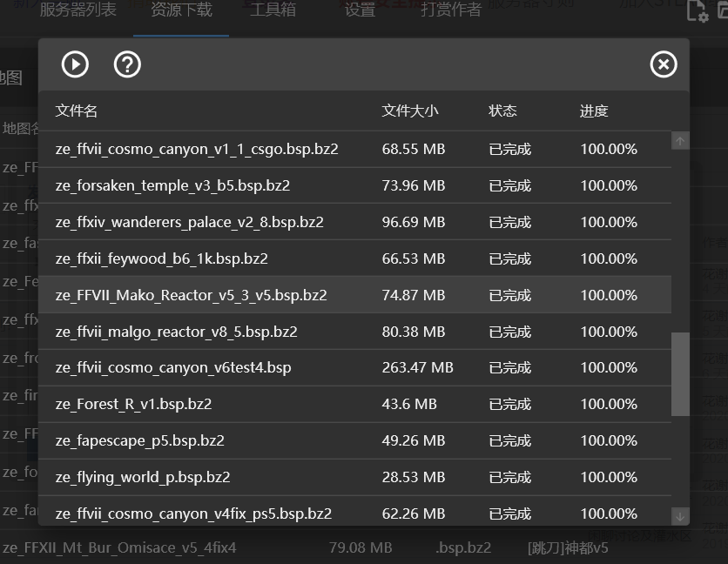Click the scrollbar down arrow
Viewport: 728px width, 564px height.
tap(680, 516)
